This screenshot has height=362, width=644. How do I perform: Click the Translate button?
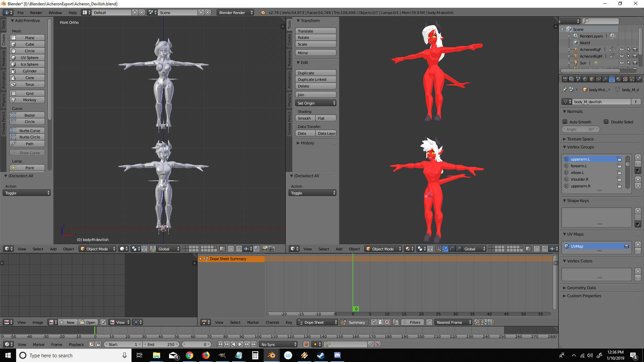pyautogui.click(x=316, y=31)
